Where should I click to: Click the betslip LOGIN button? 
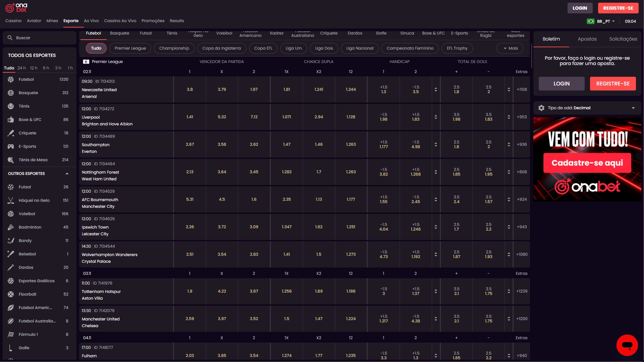click(x=562, y=84)
